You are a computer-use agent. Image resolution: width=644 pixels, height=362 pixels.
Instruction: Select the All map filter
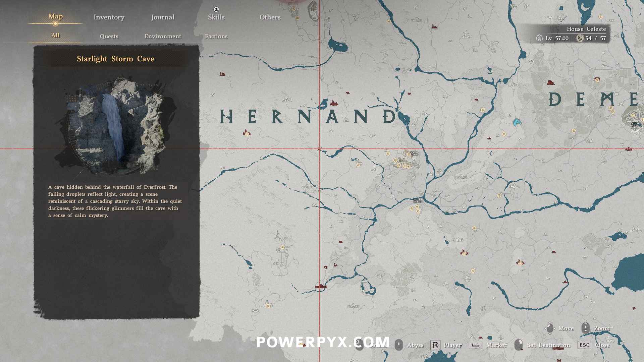tap(55, 36)
